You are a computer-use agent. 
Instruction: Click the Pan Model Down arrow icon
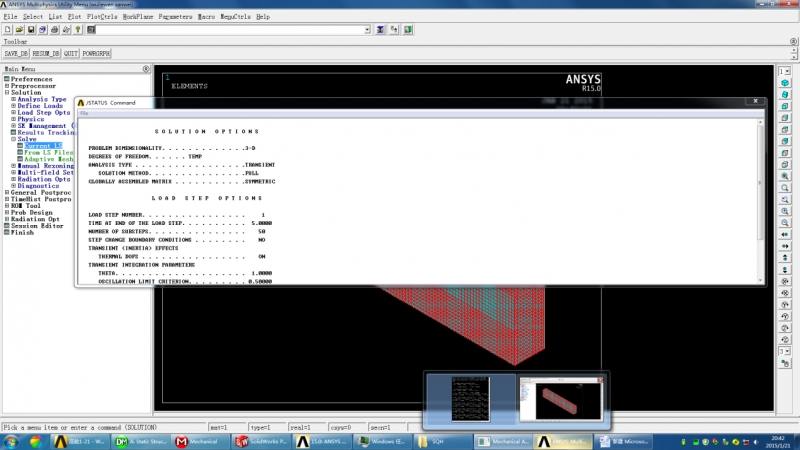click(785, 270)
